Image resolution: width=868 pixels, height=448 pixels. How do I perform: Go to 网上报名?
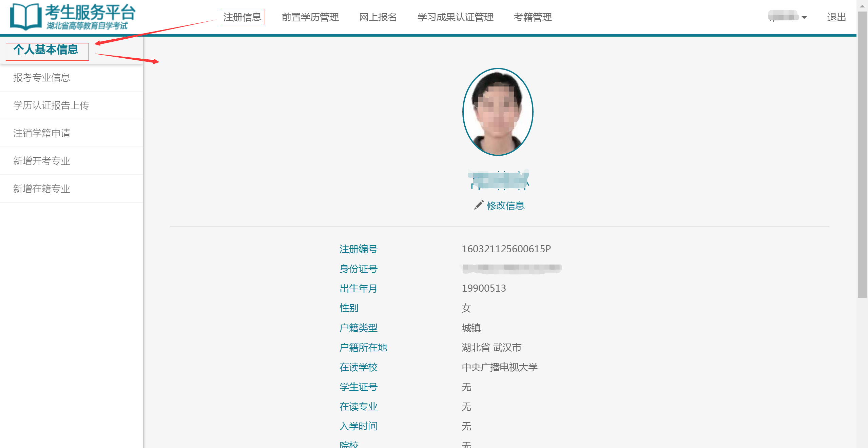coord(378,17)
